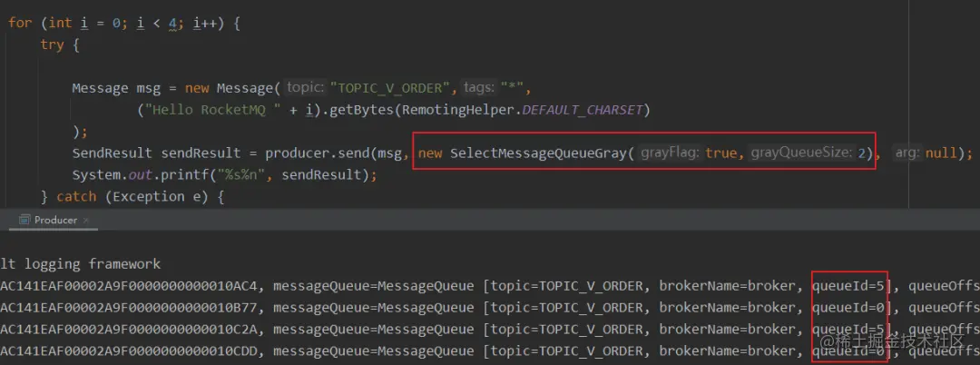The width and height of the screenshot is (980, 365).
Task: Click queueId=5 in the 10C2A row
Action: [849, 330]
